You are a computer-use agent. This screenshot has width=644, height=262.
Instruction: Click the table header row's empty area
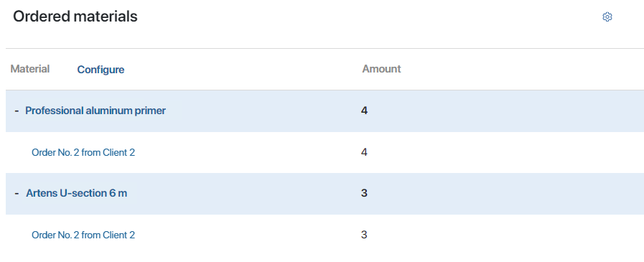tap(522, 69)
